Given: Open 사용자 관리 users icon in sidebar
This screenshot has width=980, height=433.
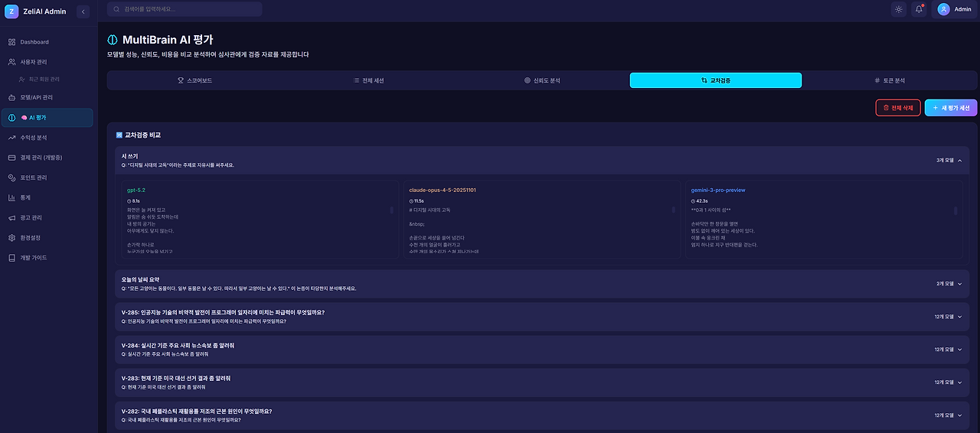Looking at the screenshot, I should pyautogui.click(x=11, y=62).
